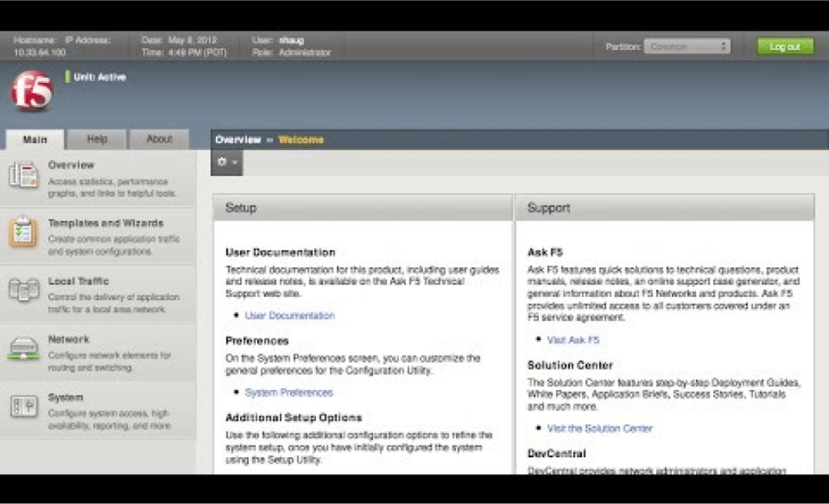Click the F5 logo icon
The image size is (829, 504).
pyautogui.click(x=32, y=91)
